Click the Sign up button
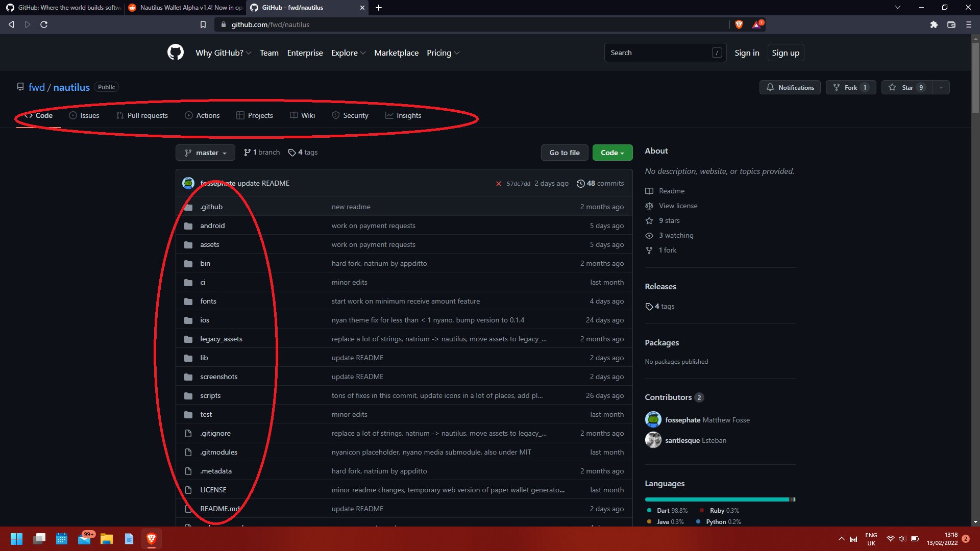The width and height of the screenshot is (980, 551). coord(786,53)
